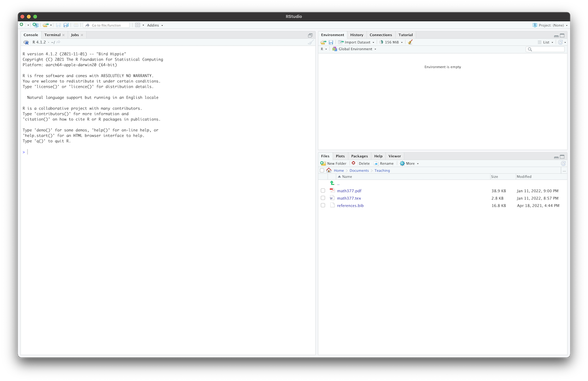
Task: Open the Addins menu
Action: 155,25
